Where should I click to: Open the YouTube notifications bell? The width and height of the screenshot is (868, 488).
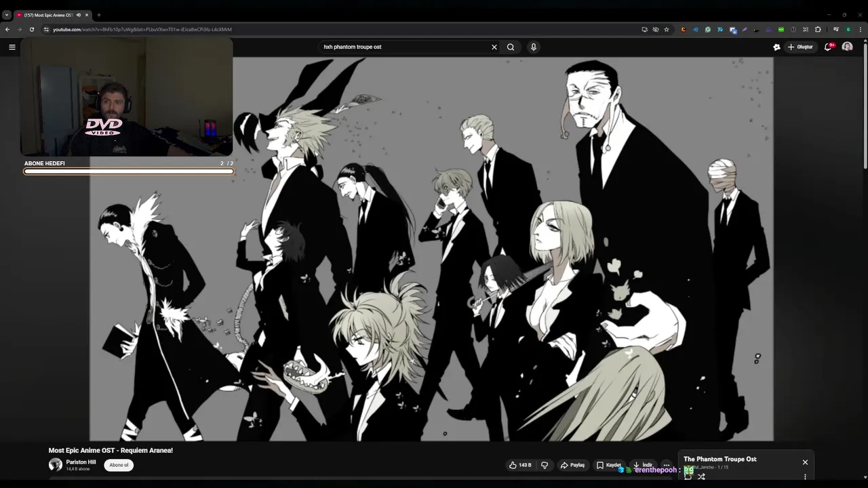(x=828, y=47)
